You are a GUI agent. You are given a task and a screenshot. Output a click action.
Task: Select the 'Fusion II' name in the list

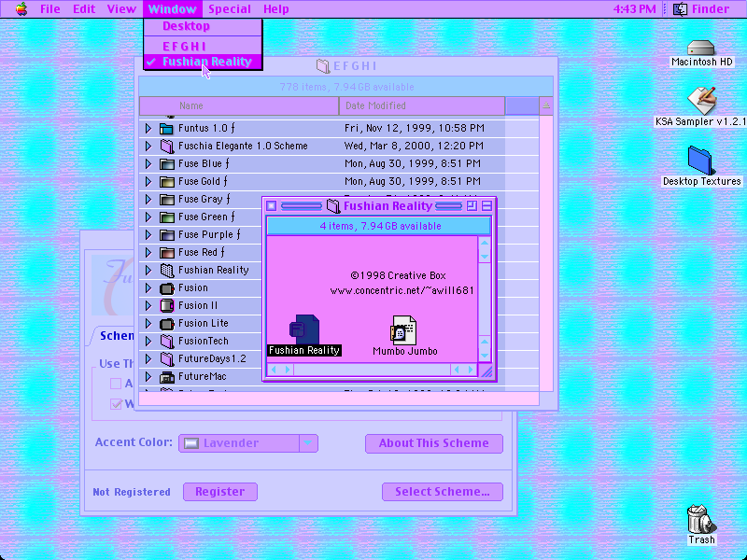[x=198, y=306]
